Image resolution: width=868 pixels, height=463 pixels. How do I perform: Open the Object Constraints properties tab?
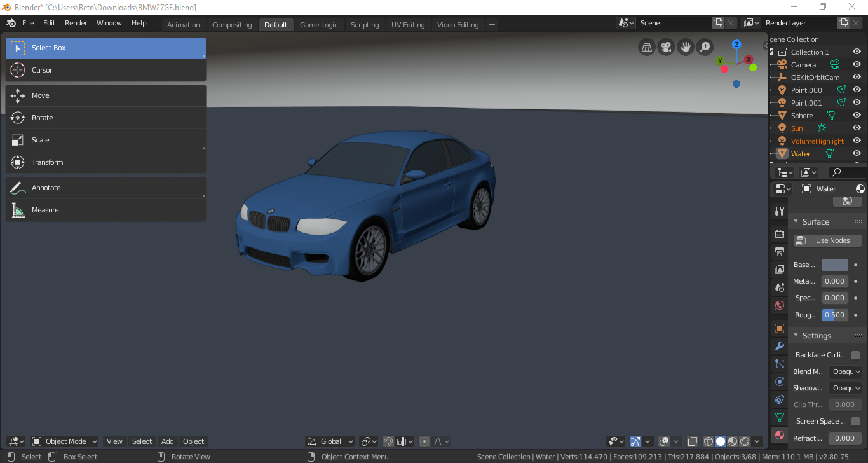[x=780, y=399]
